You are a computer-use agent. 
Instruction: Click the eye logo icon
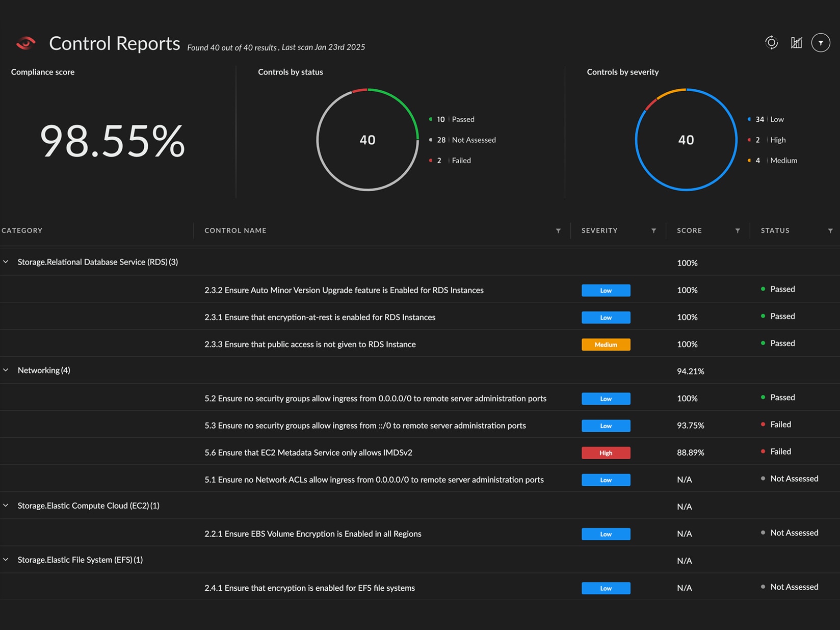(x=25, y=43)
